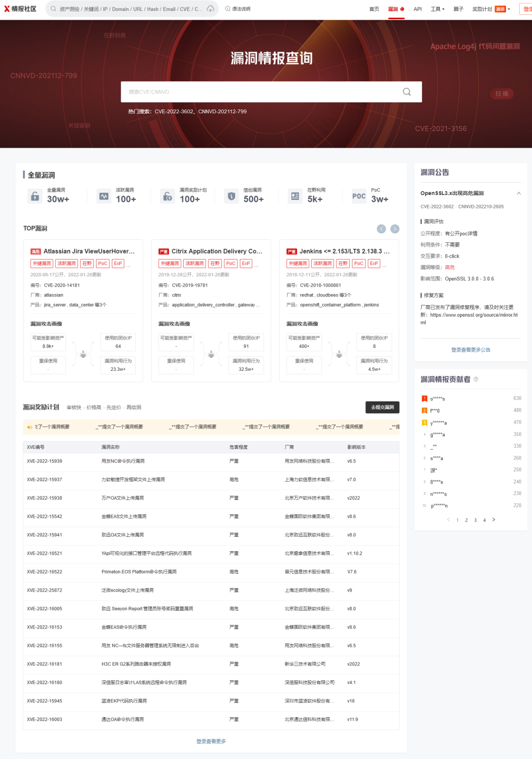Viewport: 532px width, 759px height.
Task: Click the speaker icon in the announcement ticker
Action: [30, 427]
